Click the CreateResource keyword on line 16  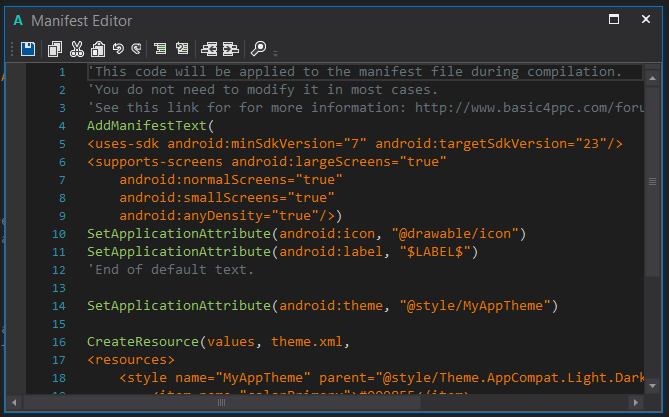click(x=143, y=341)
